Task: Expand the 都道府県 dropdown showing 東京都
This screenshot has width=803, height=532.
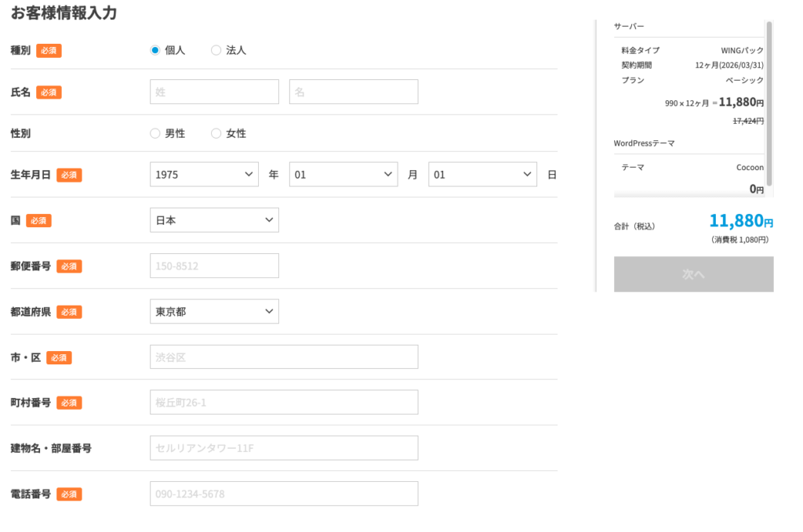Action: click(x=214, y=312)
